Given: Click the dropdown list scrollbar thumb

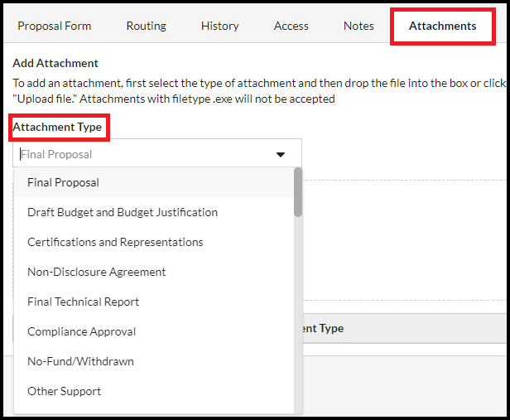Looking at the screenshot, I should click(298, 192).
